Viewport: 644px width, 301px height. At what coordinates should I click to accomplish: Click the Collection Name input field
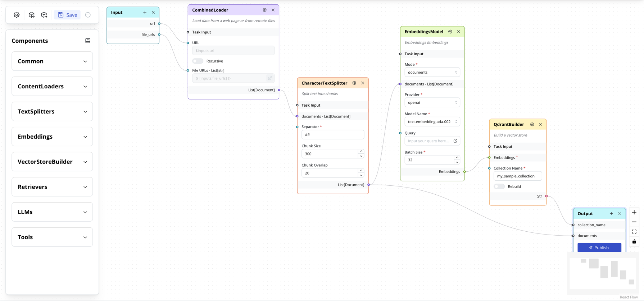518,176
